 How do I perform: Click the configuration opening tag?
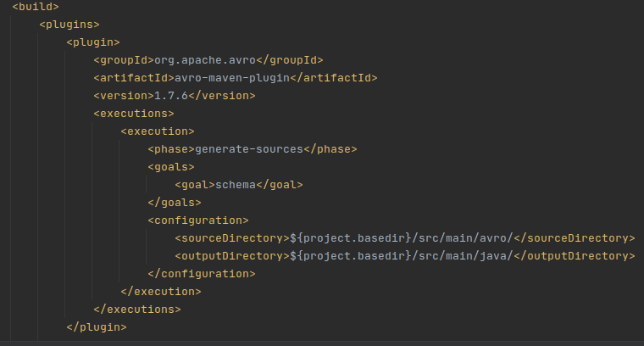click(x=198, y=220)
